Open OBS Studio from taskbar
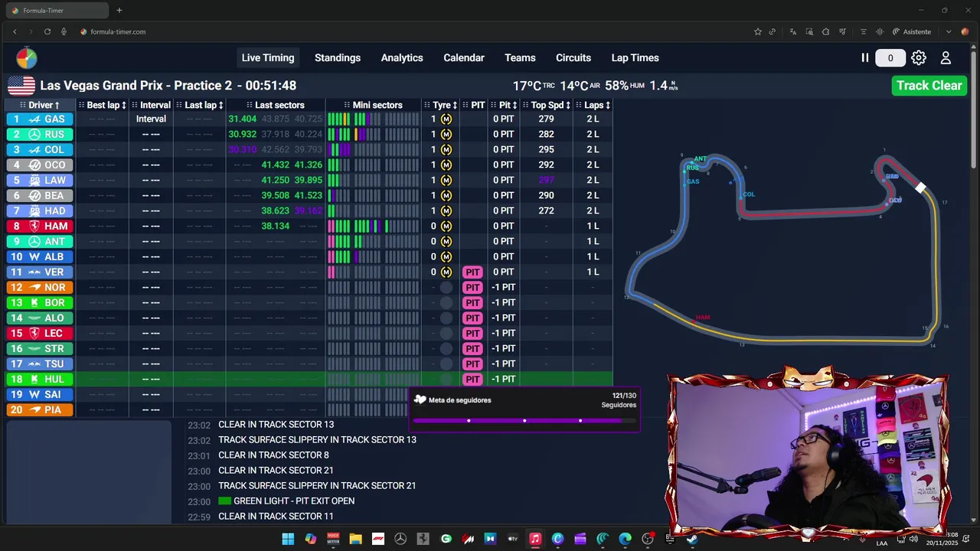The image size is (980, 551). pos(648,539)
